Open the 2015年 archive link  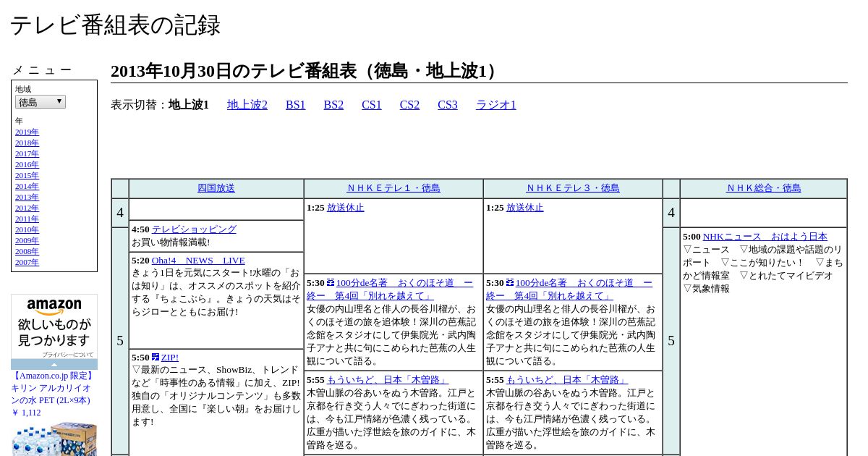(x=27, y=175)
